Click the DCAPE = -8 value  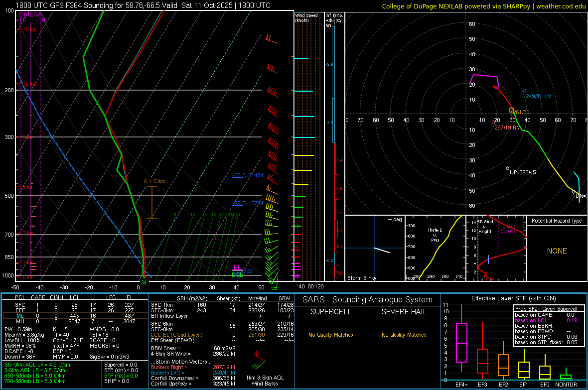pos(19,351)
